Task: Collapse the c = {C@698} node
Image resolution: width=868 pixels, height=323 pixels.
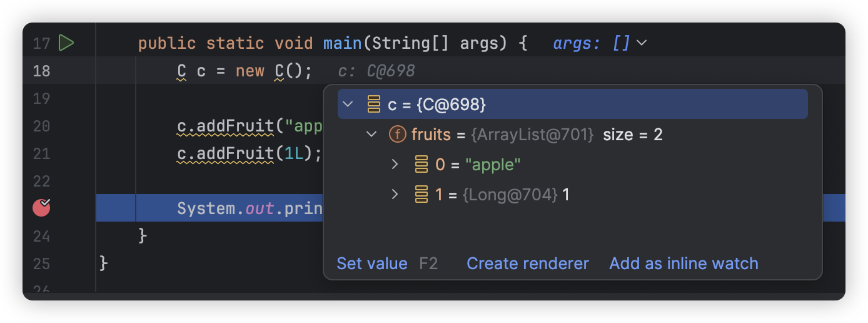Action: pos(348,105)
